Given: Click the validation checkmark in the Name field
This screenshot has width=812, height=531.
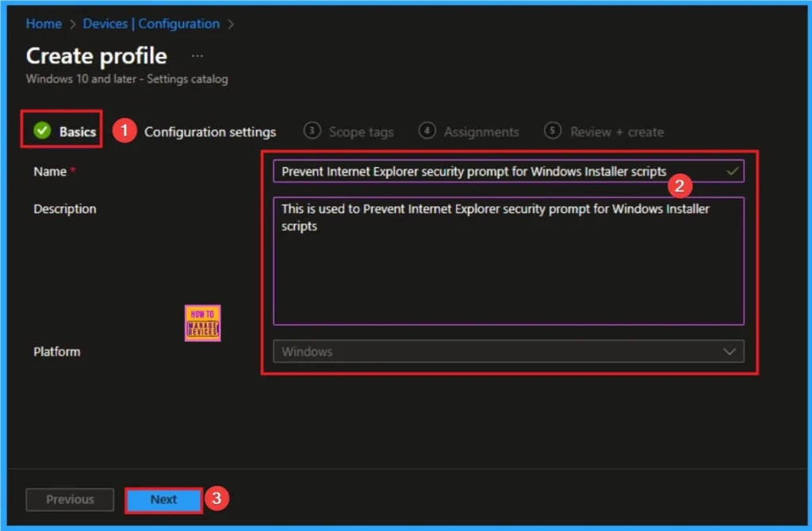Looking at the screenshot, I should 731,170.
